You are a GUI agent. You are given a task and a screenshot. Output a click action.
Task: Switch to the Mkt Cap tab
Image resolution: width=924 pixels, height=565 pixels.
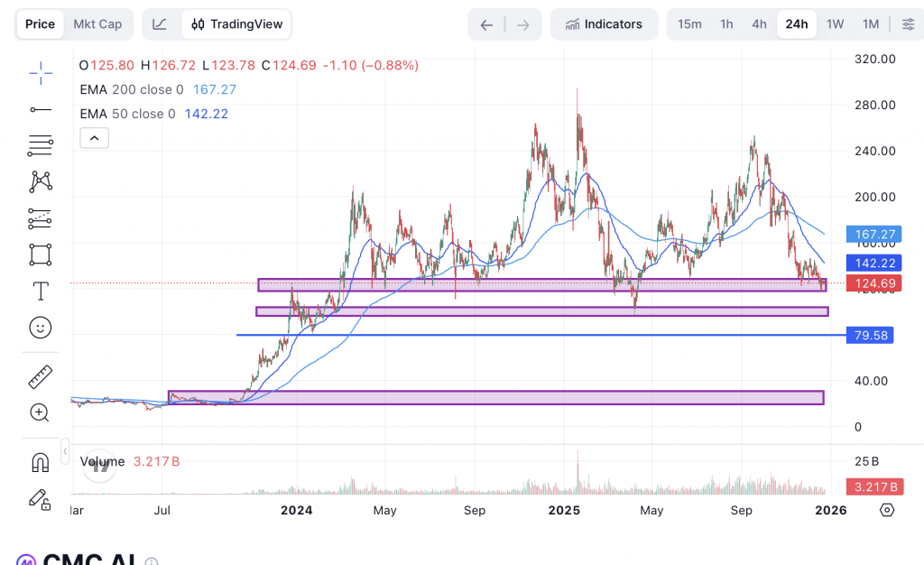coord(97,24)
